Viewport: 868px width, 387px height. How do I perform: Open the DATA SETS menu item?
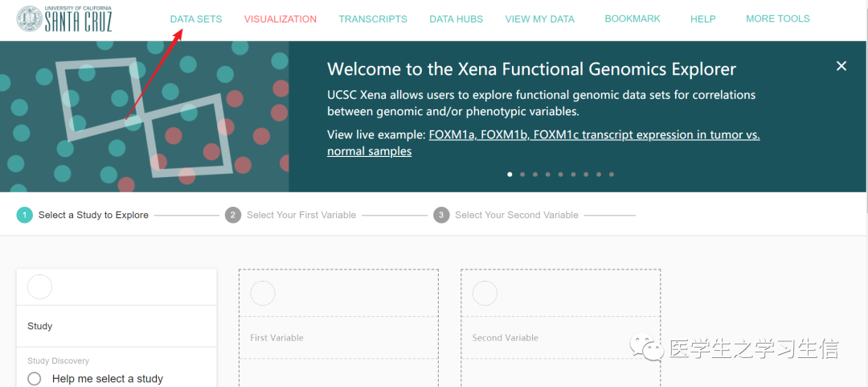196,19
